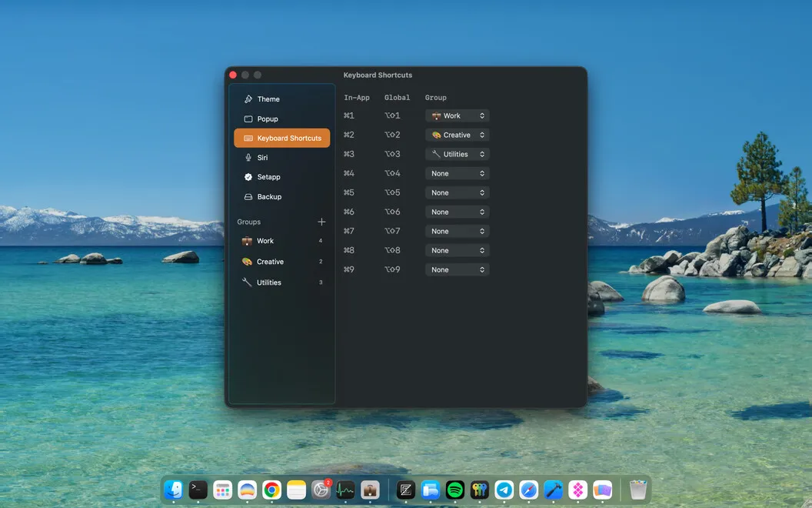Open Spotify from the dock
812x508 pixels.
455,490
